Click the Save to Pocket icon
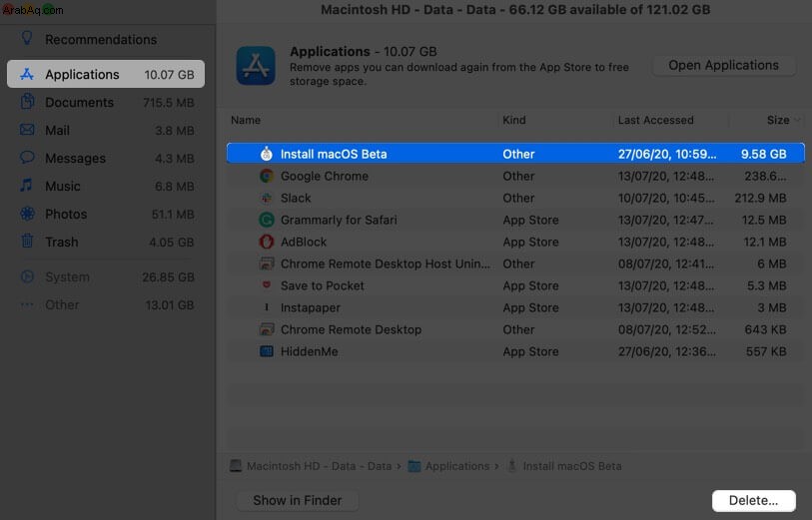 click(267, 285)
